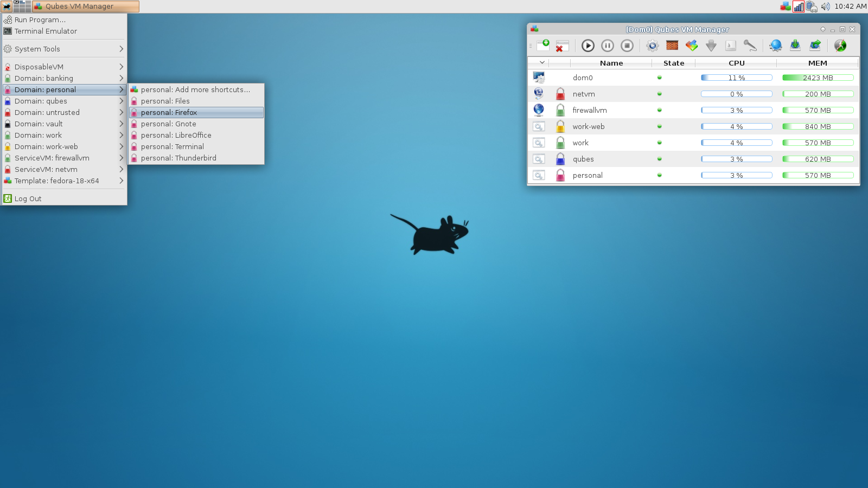This screenshot has width=868, height=488.
Task: Launch personal: Firefox from the submenu
Action: (169, 112)
